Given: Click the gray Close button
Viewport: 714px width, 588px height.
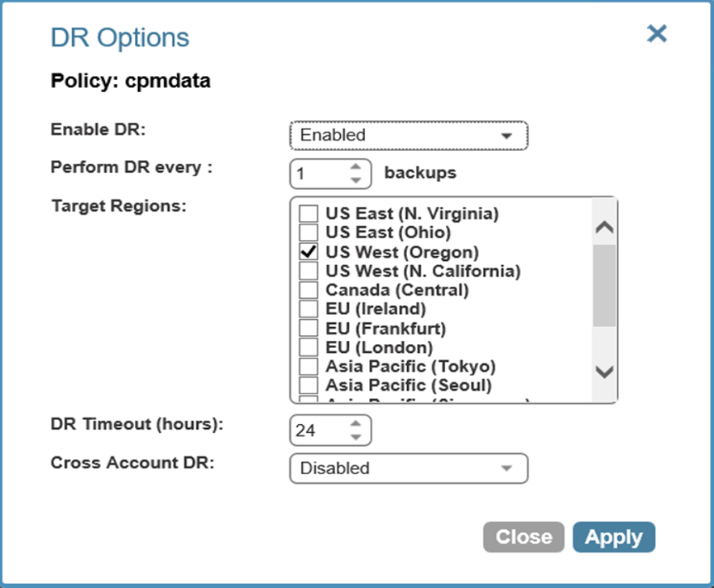Looking at the screenshot, I should (x=523, y=537).
